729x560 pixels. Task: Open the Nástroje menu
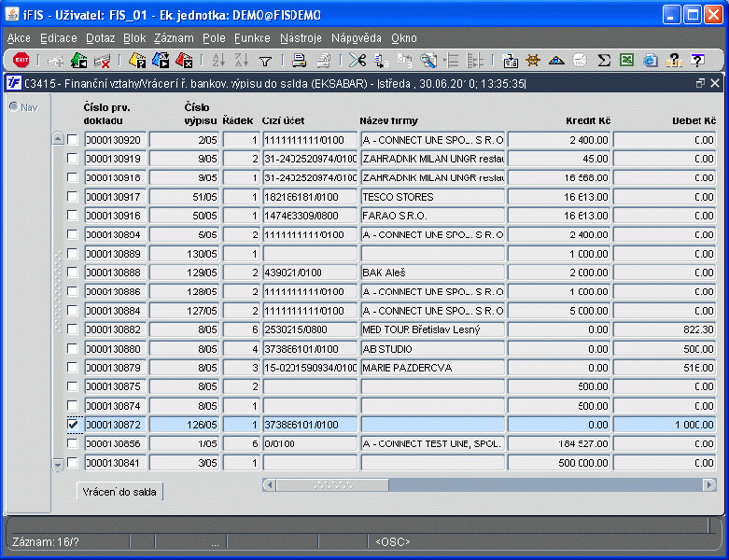301,38
